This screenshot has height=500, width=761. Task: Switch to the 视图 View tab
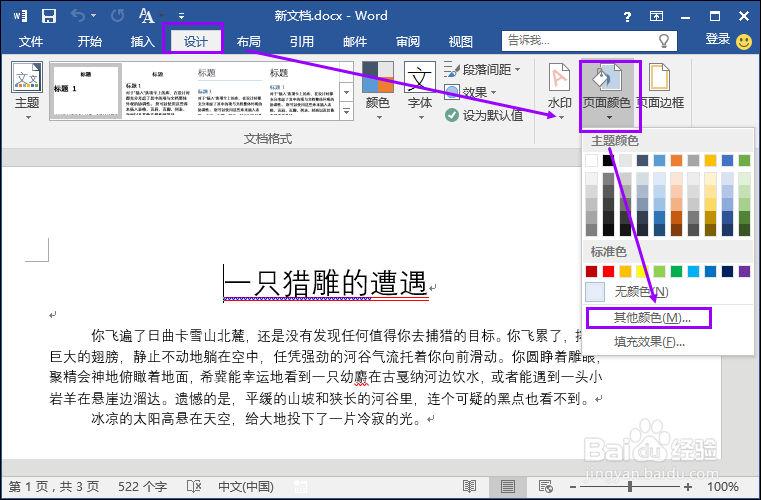(x=461, y=42)
